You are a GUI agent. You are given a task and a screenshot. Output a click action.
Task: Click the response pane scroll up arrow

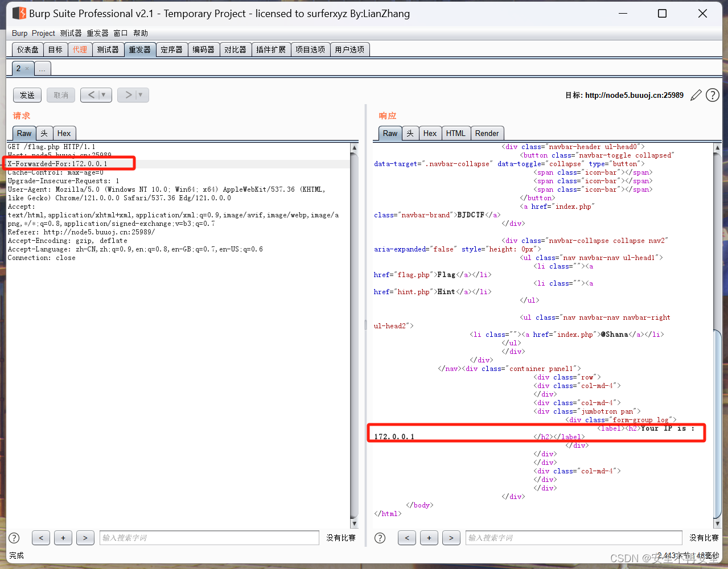click(717, 147)
